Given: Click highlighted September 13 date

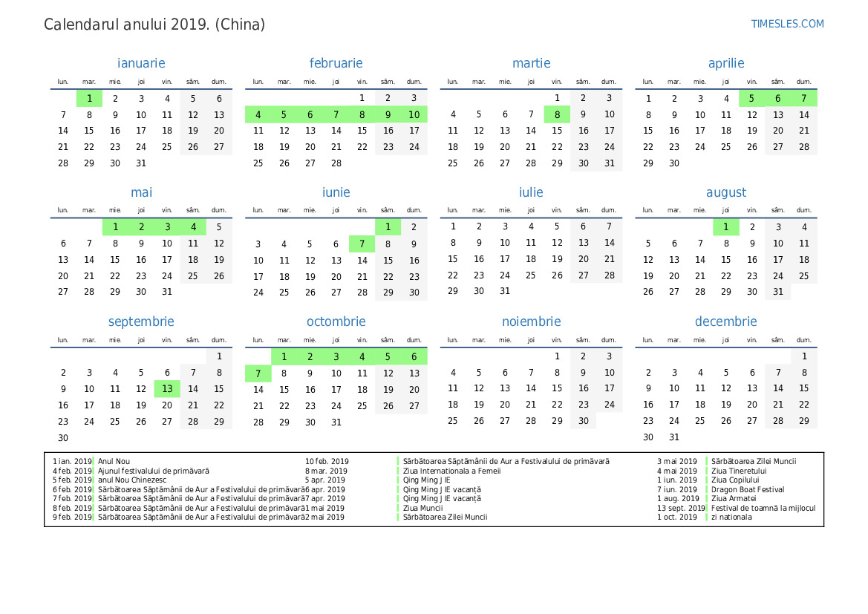Looking at the screenshot, I should [x=167, y=389].
